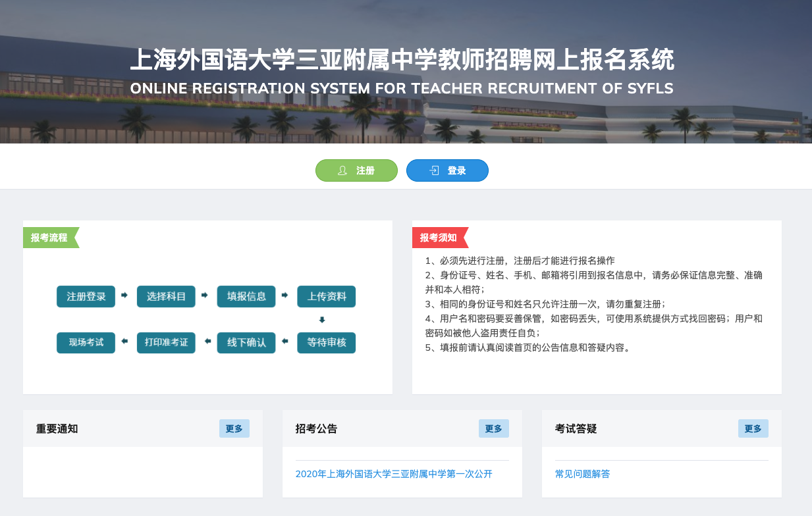
Task: Open 更多 for 考试答疑 section
Action: (x=753, y=428)
